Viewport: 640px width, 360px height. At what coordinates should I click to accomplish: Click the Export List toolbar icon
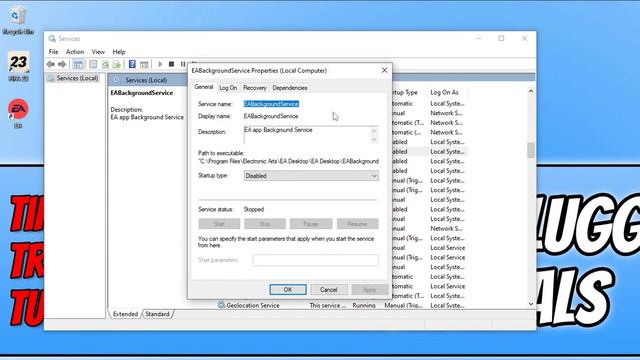[117, 64]
